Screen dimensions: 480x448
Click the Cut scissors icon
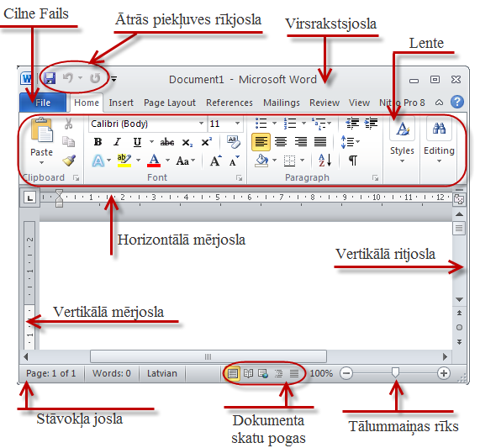69,124
